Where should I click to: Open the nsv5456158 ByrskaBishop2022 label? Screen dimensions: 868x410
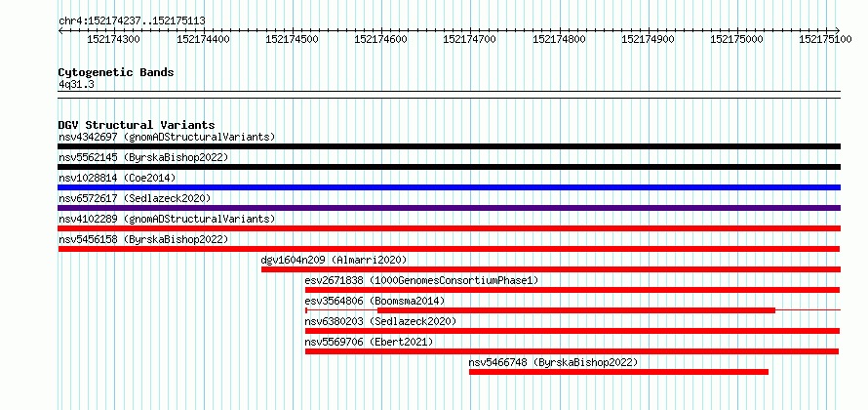point(143,239)
